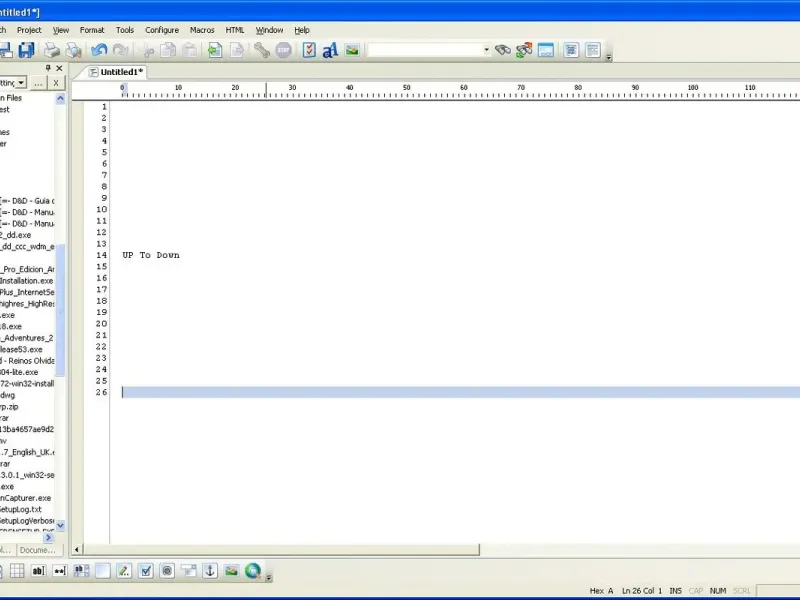Insert a table with grid icon

pyautogui.click(x=17, y=570)
